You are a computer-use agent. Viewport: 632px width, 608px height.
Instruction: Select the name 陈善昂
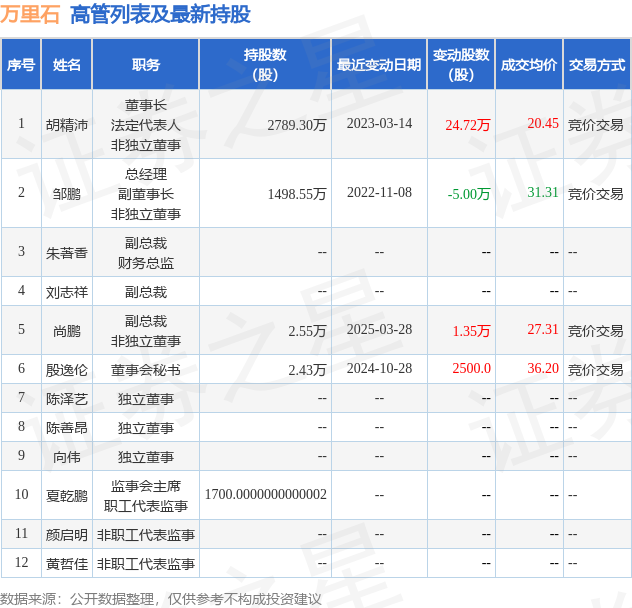point(67,428)
